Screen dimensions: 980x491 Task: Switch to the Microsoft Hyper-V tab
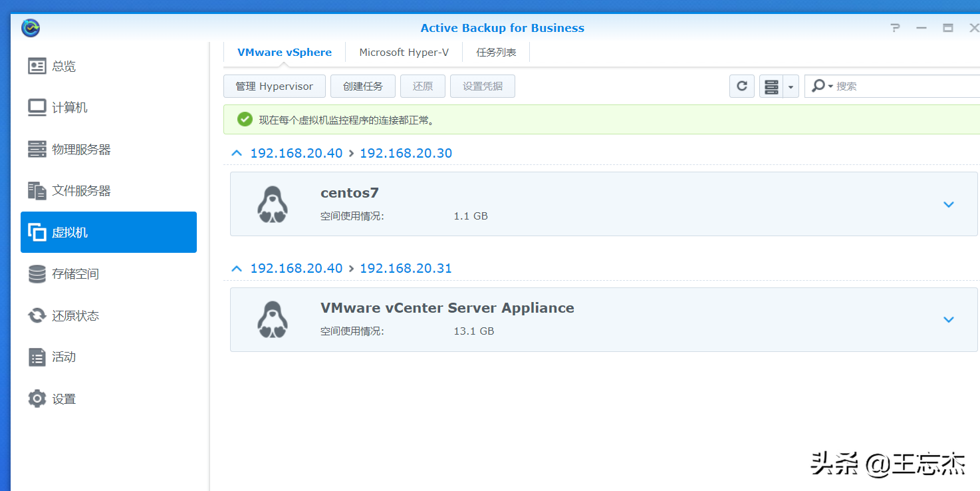pyautogui.click(x=404, y=52)
